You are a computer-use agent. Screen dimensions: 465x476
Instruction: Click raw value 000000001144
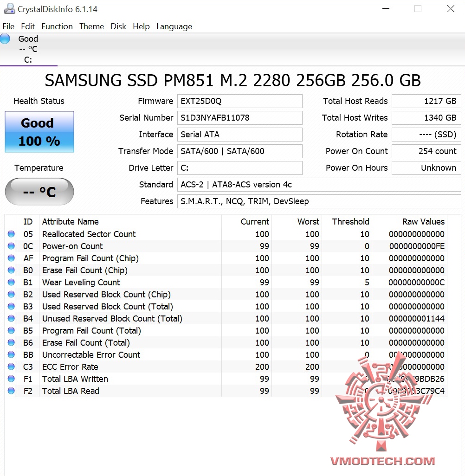click(417, 318)
